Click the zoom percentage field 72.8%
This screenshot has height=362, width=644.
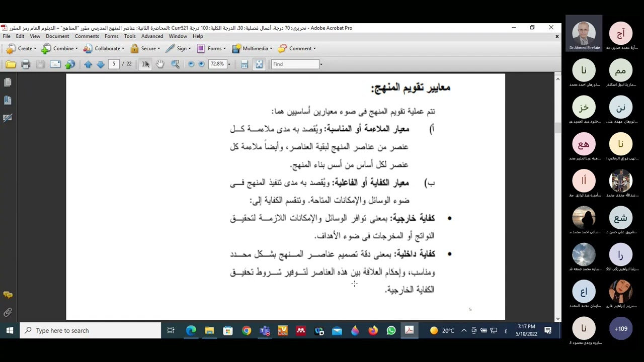click(x=217, y=64)
